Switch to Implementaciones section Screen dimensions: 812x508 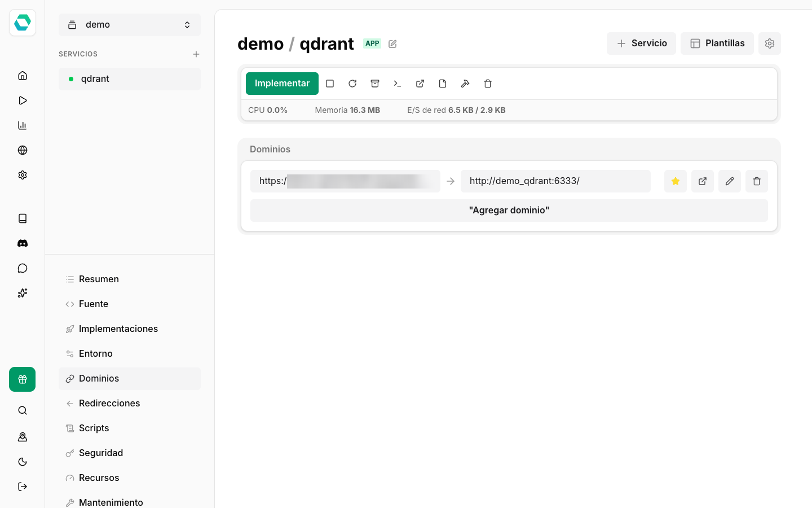click(130, 329)
